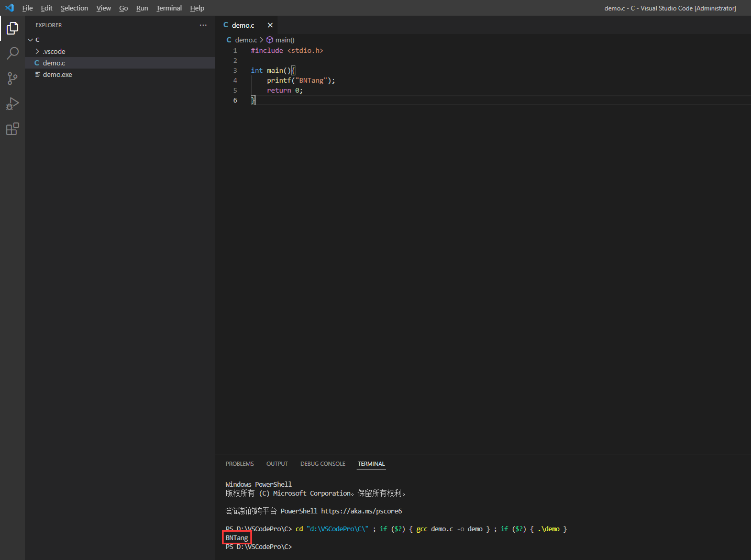Open the Selection menu
The image size is (751, 560).
[x=74, y=8]
